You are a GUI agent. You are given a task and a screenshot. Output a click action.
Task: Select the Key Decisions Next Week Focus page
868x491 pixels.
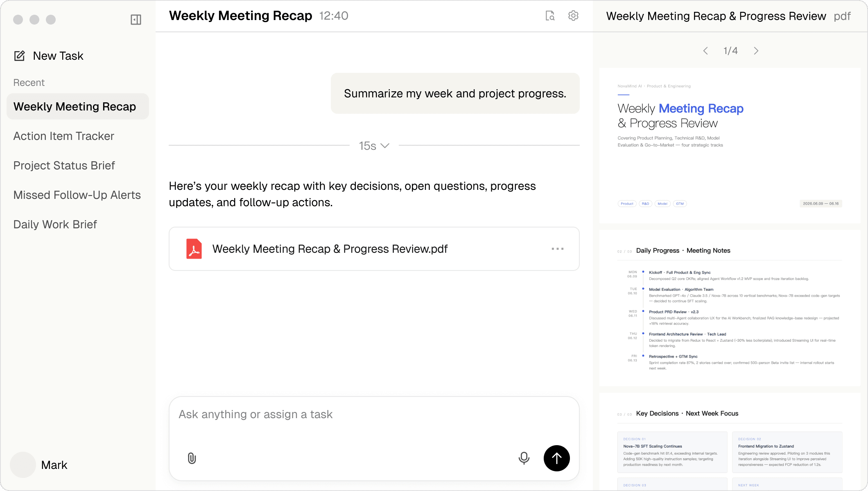click(x=730, y=441)
